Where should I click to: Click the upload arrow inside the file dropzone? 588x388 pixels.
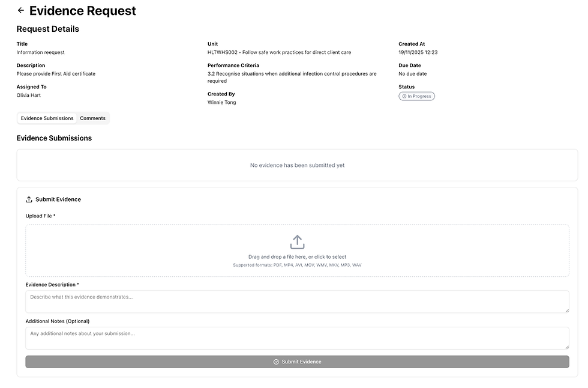(x=297, y=241)
